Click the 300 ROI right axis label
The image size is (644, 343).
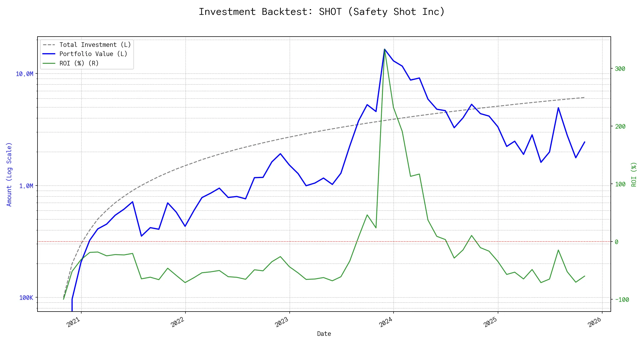(x=620, y=69)
